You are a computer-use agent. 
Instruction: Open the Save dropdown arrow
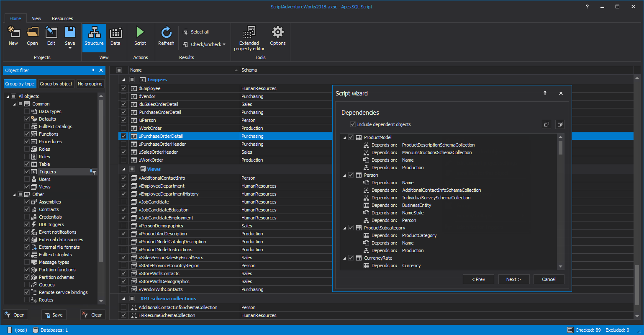[x=70, y=48]
